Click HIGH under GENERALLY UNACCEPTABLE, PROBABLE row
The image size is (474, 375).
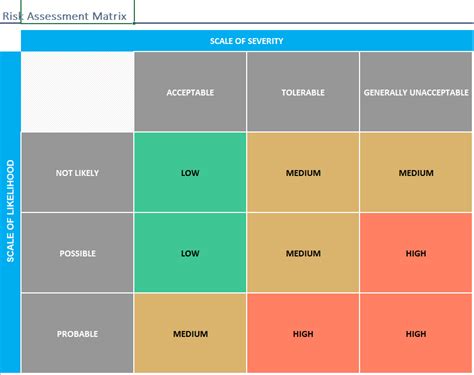click(x=416, y=333)
